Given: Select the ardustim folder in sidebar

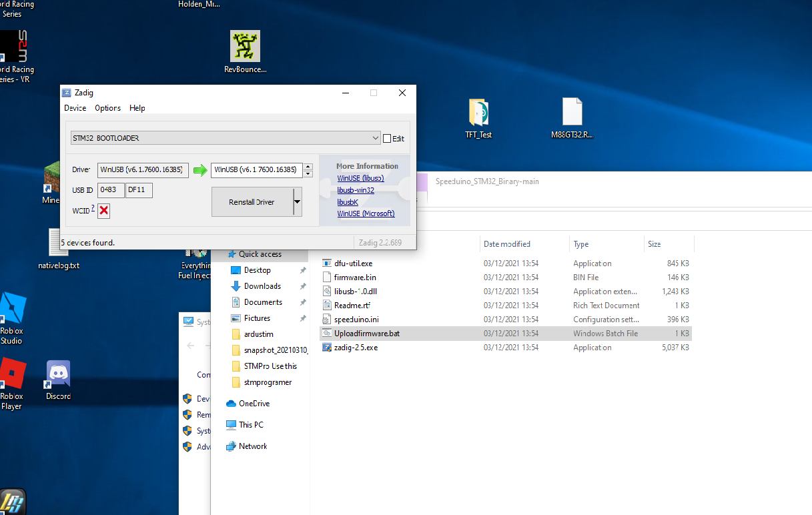Looking at the screenshot, I should pos(259,334).
